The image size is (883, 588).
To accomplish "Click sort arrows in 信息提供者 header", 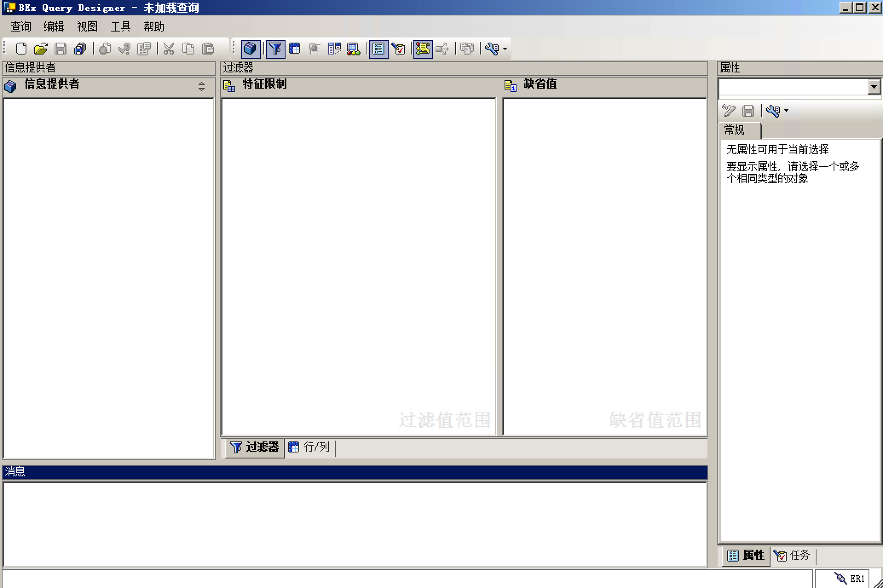I will (202, 86).
